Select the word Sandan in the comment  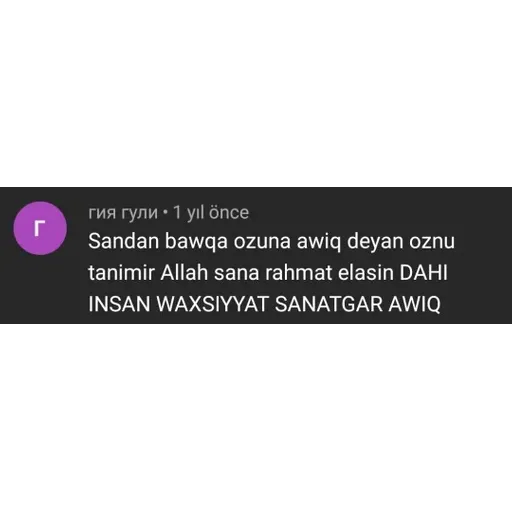123,241
